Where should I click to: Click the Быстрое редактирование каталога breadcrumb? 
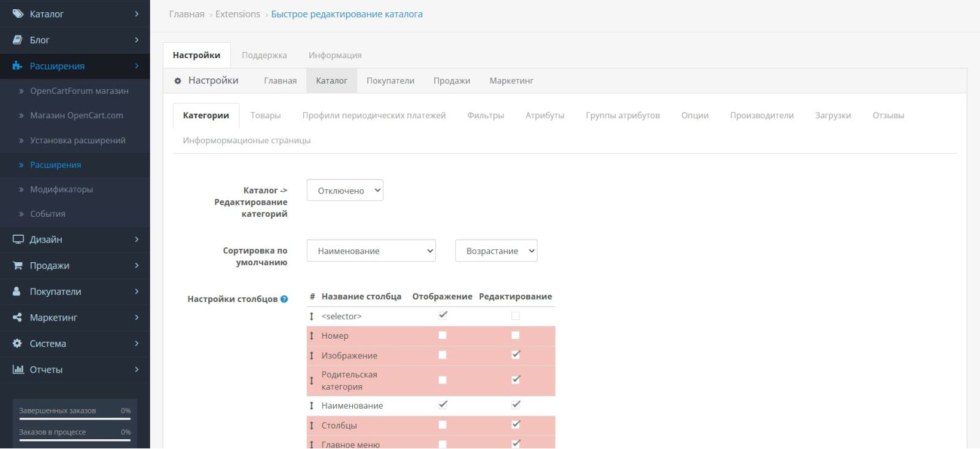pyautogui.click(x=347, y=14)
